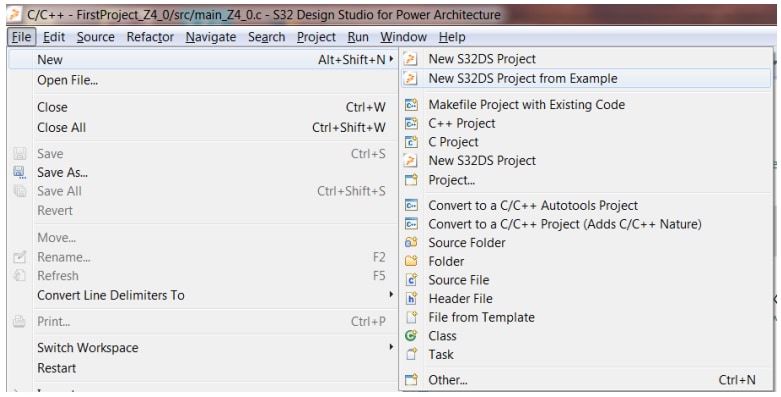Open the Source menu
781x397 pixels.
[96, 37]
